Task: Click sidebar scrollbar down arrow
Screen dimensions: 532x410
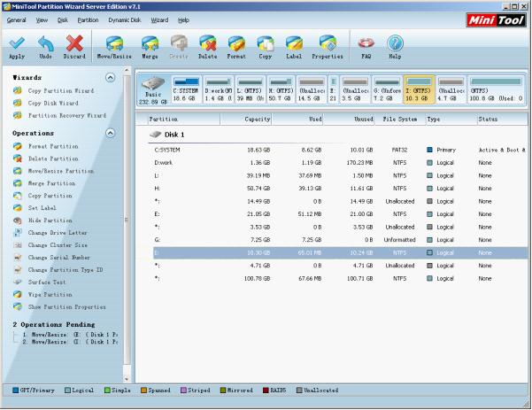Action: [127, 379]
